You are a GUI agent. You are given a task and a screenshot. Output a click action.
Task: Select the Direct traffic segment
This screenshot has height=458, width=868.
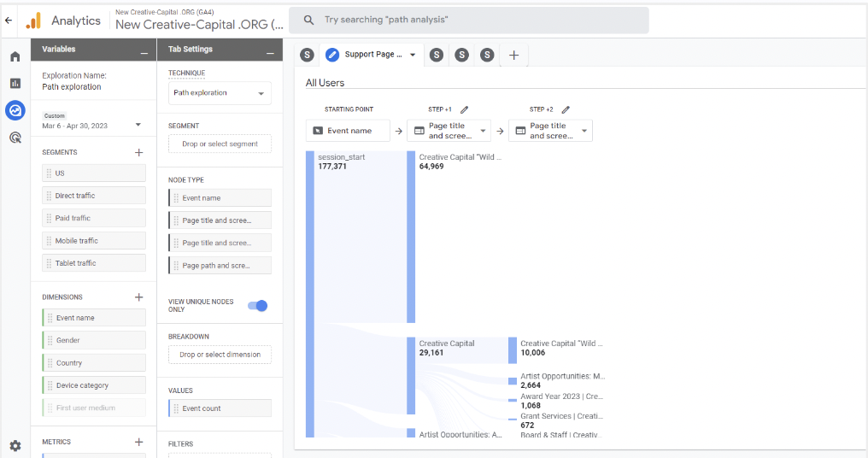(x=94, y=196)
